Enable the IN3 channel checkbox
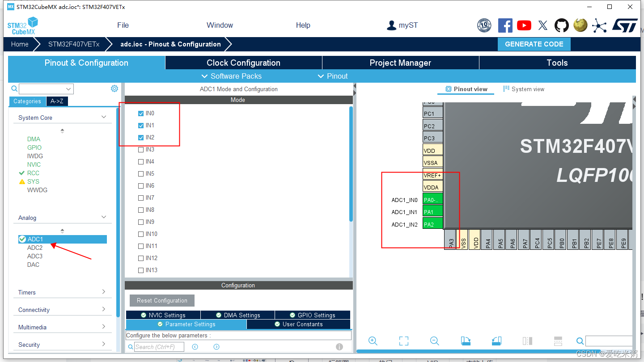This screenshot has height=362, width=644. point(141,150)
